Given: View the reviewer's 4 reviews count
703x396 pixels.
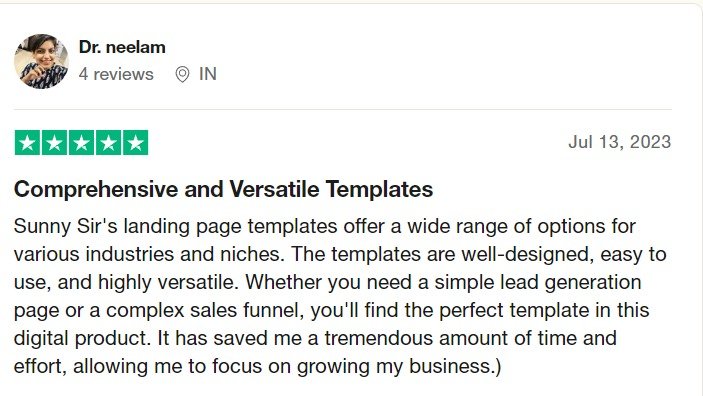Looking at the screenshot, I should point(116,74).
